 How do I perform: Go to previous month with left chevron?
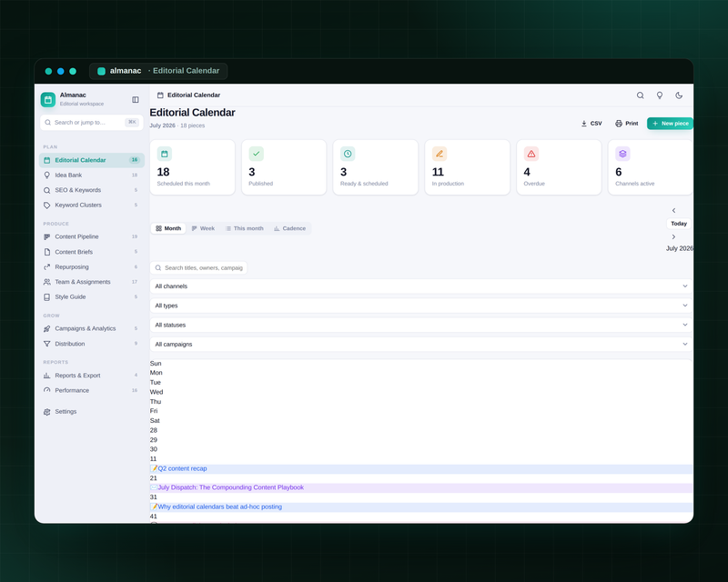point(673,210)
